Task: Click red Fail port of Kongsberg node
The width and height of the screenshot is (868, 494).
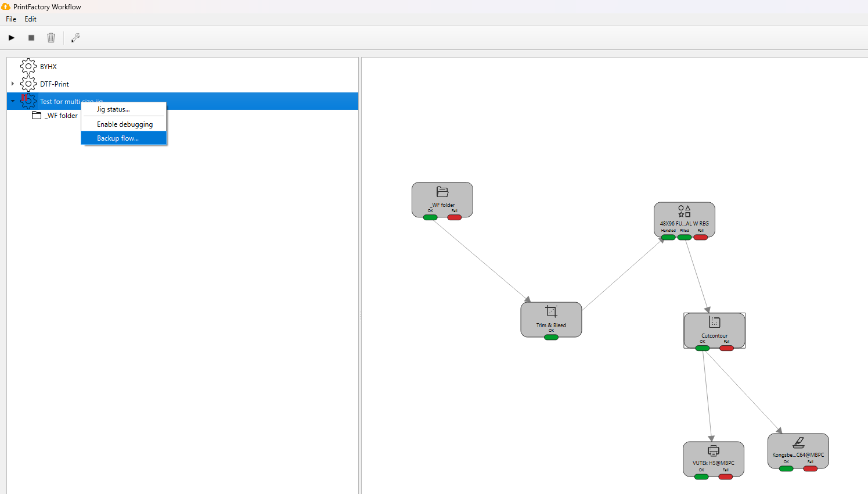Action: pos(811,468)
